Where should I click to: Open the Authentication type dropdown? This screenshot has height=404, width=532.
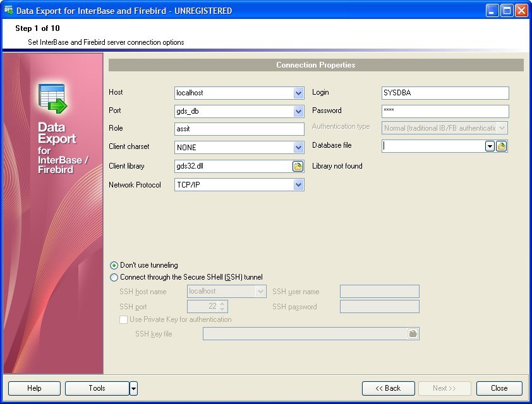click(502, 128)
